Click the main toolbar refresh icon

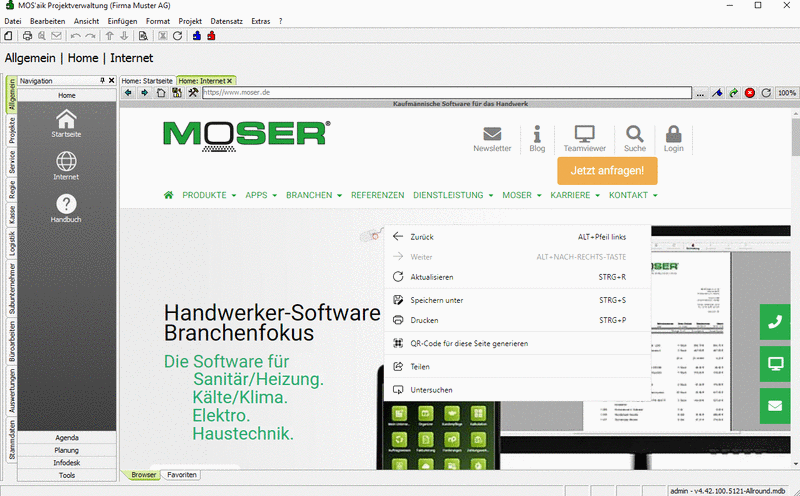coord(178,36)
